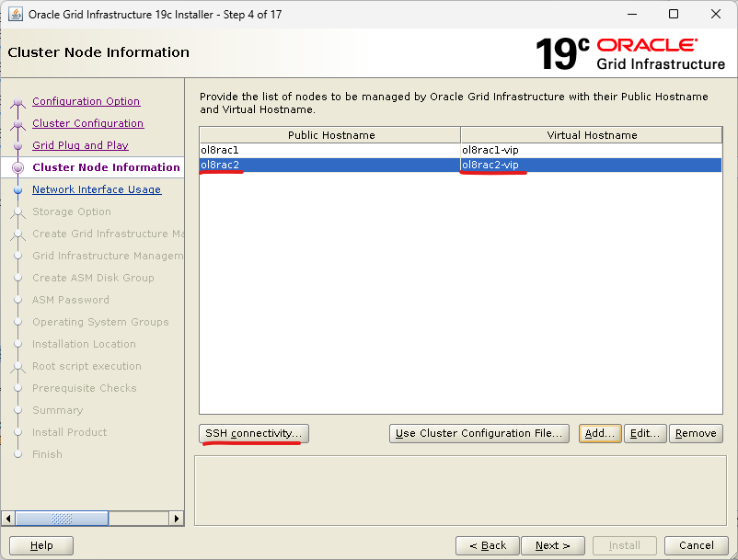Click the Public Hostname column header
Image resolution: width=738 pixels, height=560 pixels.
(x=330, y=135)
